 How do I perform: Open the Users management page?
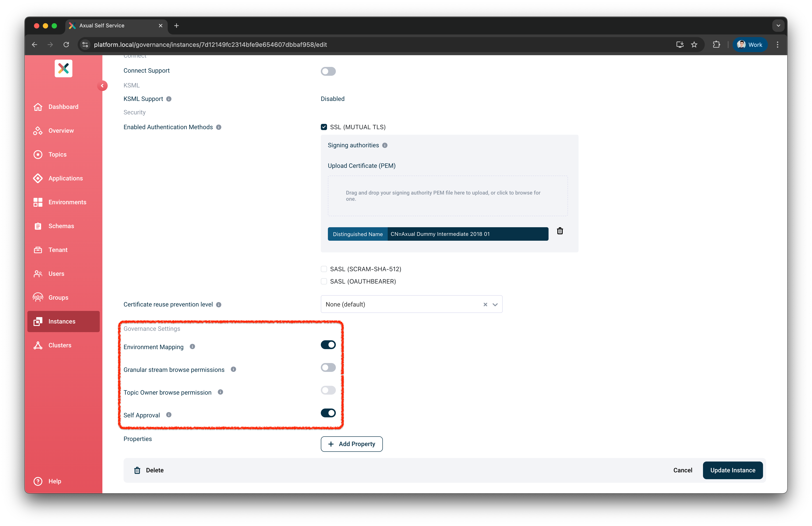click(x=56, y=273)
